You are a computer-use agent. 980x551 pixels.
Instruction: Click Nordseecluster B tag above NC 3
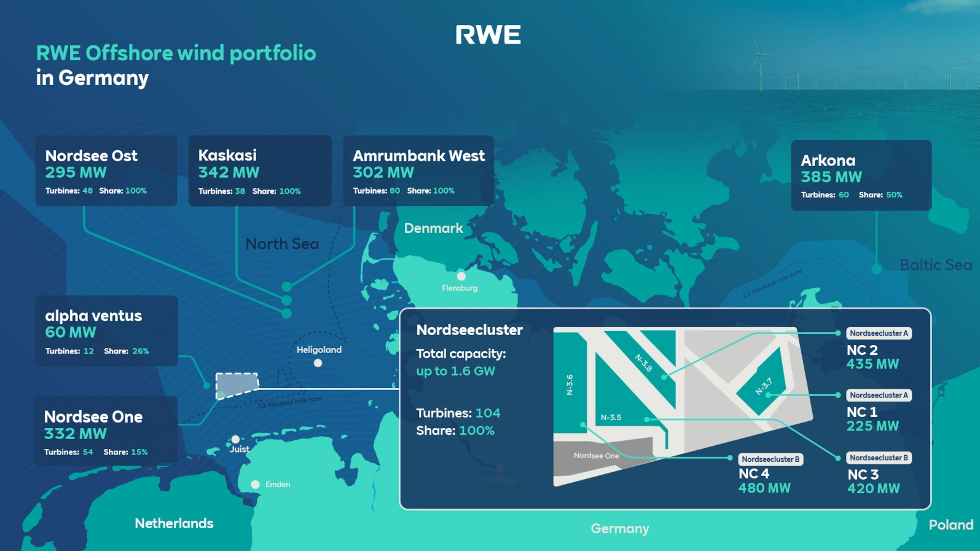[879, 458]
